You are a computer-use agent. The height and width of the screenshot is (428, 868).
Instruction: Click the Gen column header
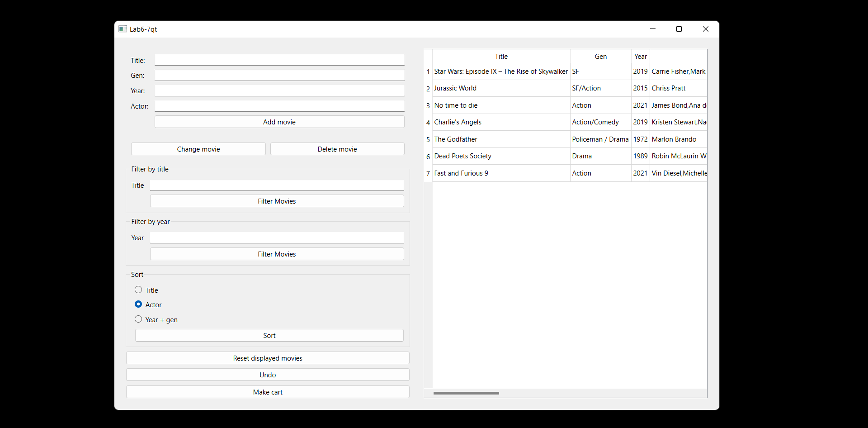point(601,57)
